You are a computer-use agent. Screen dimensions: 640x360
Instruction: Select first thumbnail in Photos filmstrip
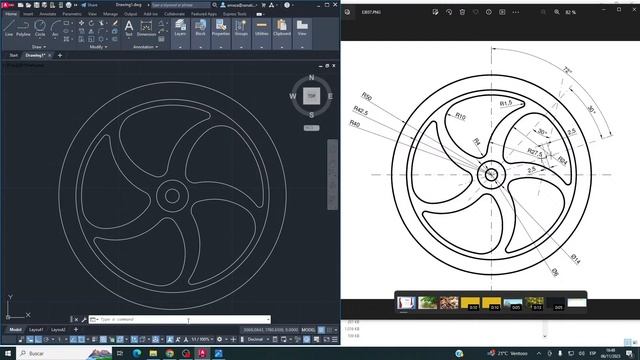(x=406, y=303)
